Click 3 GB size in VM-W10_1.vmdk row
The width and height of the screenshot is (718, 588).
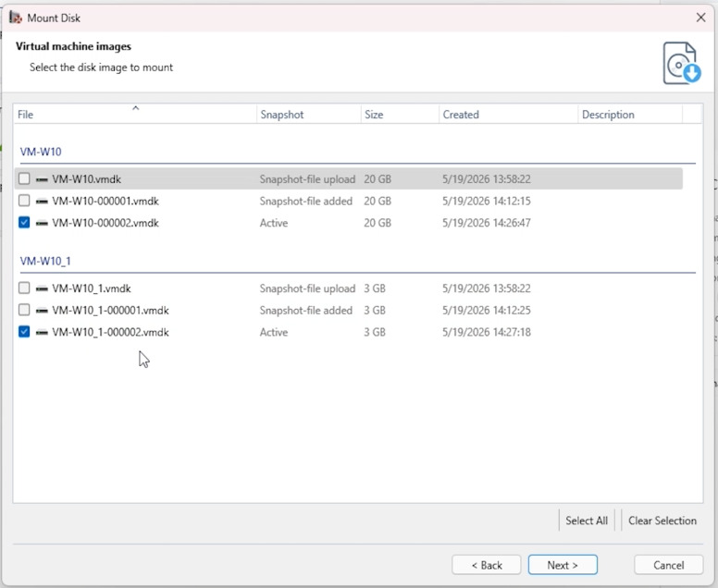(x=375, y=288)
